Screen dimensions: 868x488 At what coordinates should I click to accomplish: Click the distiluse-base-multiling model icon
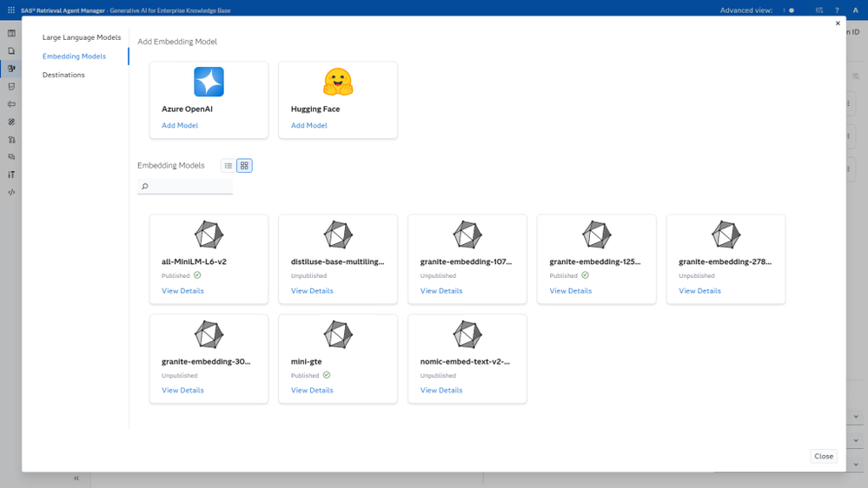(338, 234)
